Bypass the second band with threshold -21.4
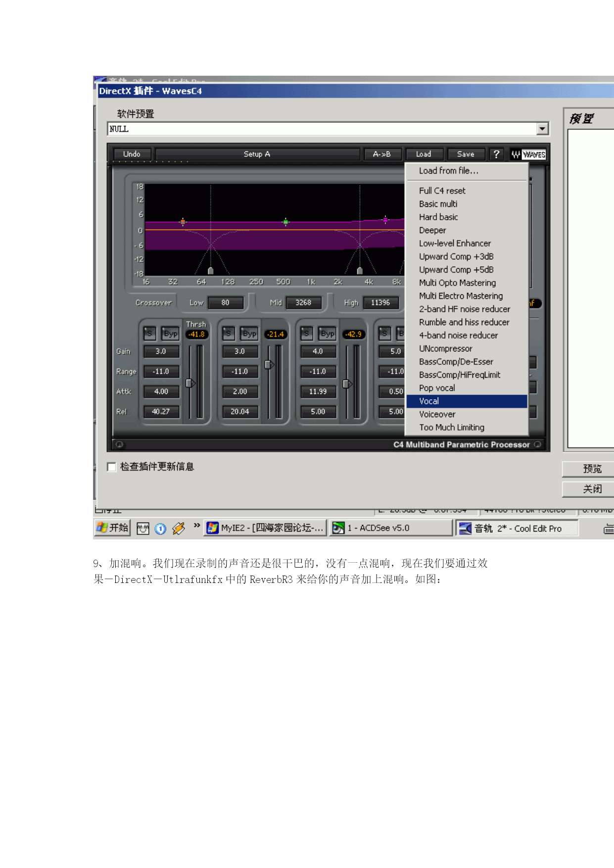Screen dimensions: 614x868 click(x=249, y=334)
